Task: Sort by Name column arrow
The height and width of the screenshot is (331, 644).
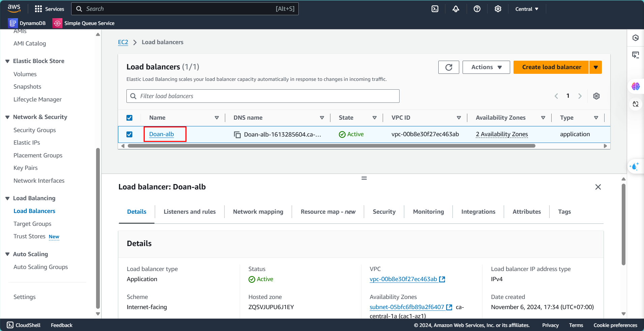Action: 217,118
